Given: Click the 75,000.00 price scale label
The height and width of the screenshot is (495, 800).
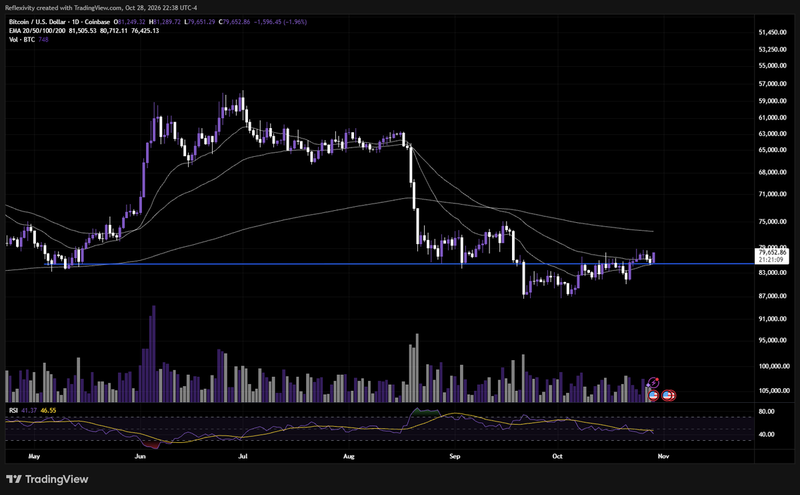Looking at the screenshot, I should point(772,221).
